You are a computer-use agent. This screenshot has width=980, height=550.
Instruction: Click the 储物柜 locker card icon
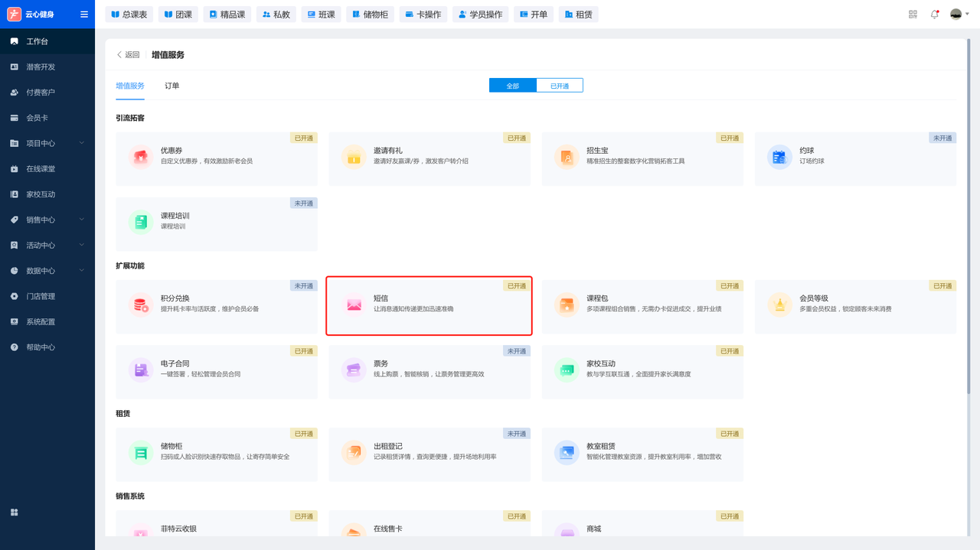coord(140,452)
